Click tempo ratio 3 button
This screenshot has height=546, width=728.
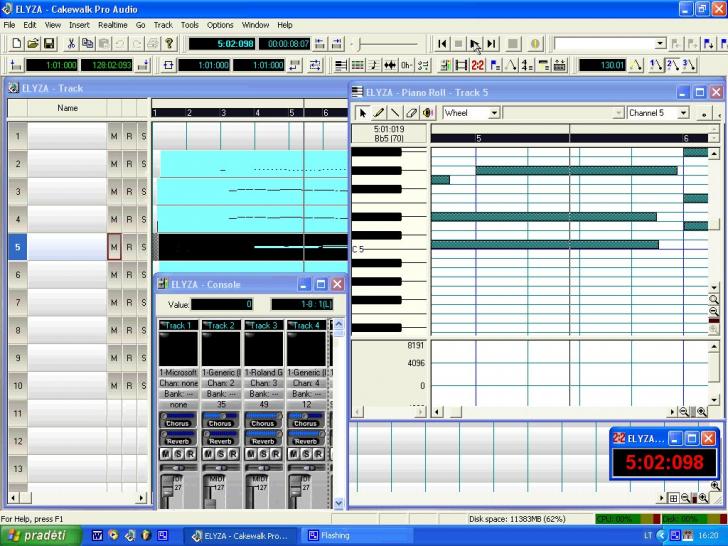(689, 65)
